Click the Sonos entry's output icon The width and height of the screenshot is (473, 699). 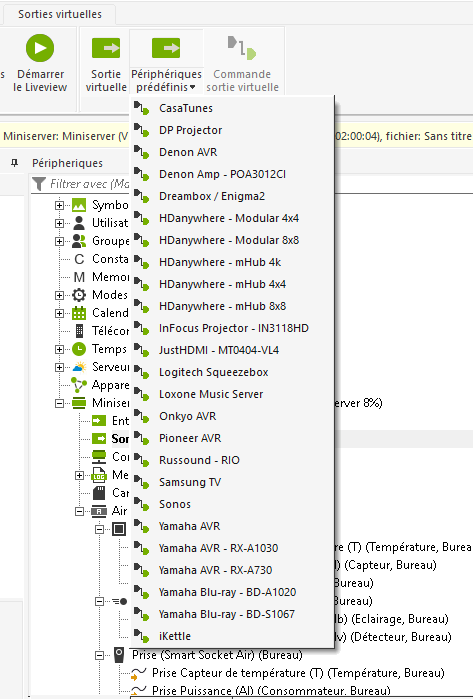142,504
